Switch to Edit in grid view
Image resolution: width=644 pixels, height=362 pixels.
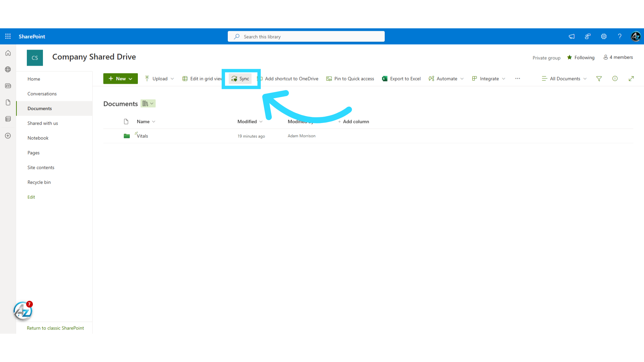pyautogui.click(x=202, y=79)
